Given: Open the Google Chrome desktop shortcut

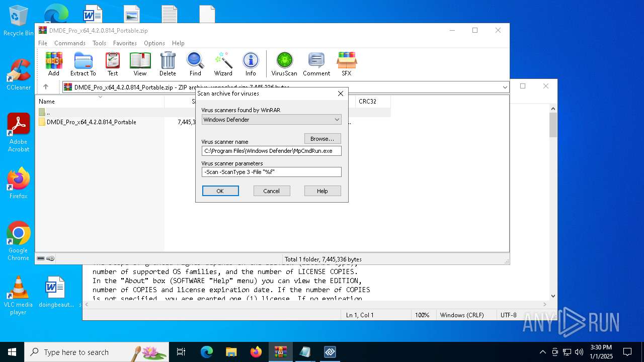Looking at the screenshot, I should click(x=18, y=241).
